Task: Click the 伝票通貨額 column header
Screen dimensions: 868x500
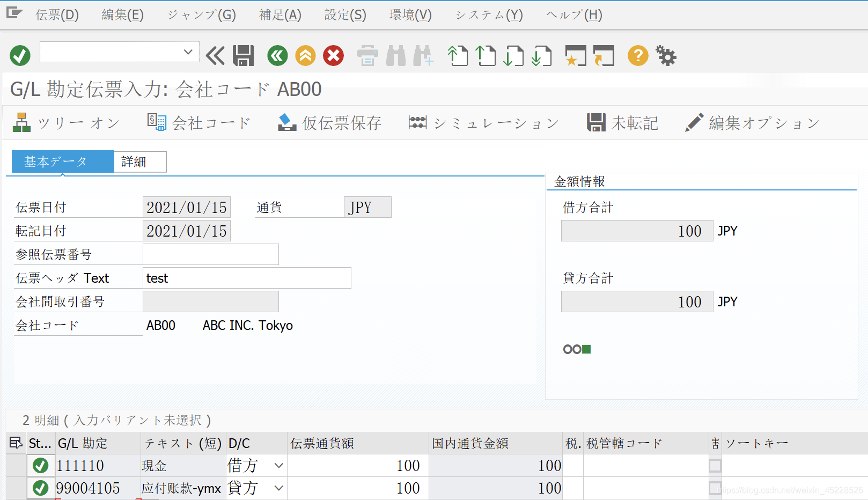Action: pos(358,443)
